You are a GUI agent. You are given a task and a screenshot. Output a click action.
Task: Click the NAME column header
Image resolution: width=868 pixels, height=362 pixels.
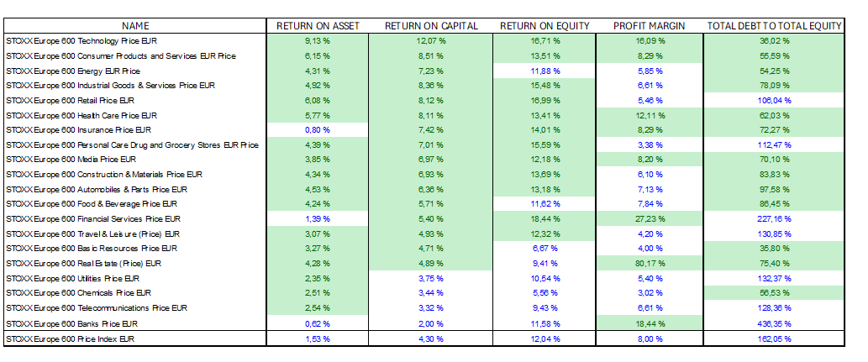coord(134,26)
